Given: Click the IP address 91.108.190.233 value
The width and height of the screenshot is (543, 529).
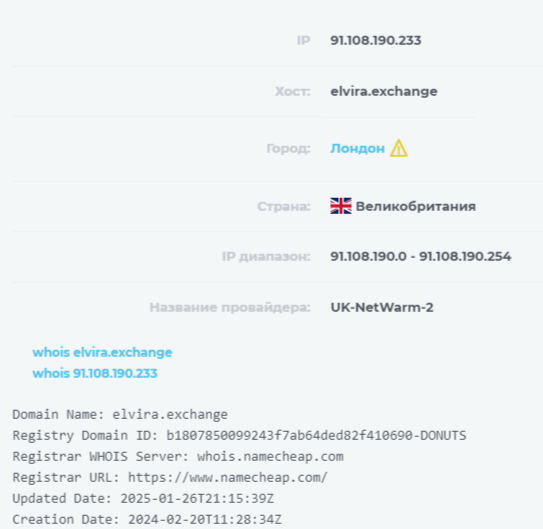Looking at the screenshot, I should point(376,41).
